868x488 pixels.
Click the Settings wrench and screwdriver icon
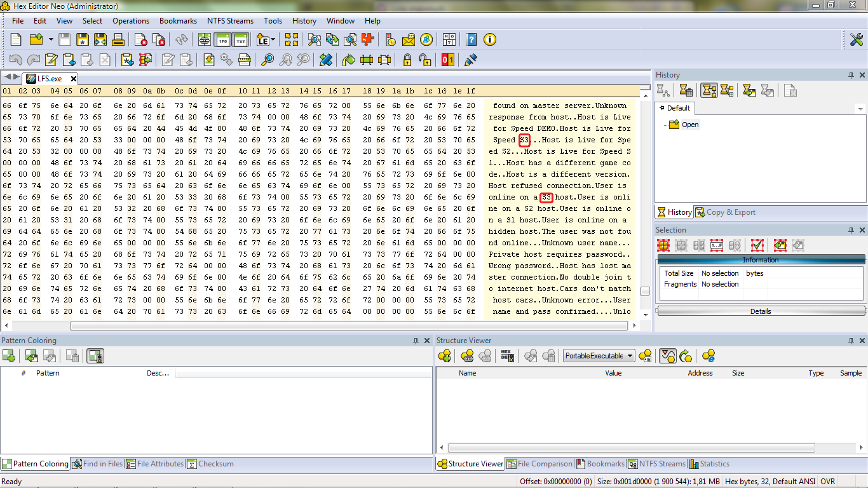[856, 39]
